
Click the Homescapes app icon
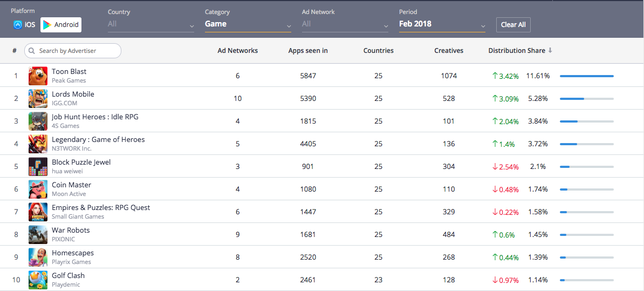(38, 258)
